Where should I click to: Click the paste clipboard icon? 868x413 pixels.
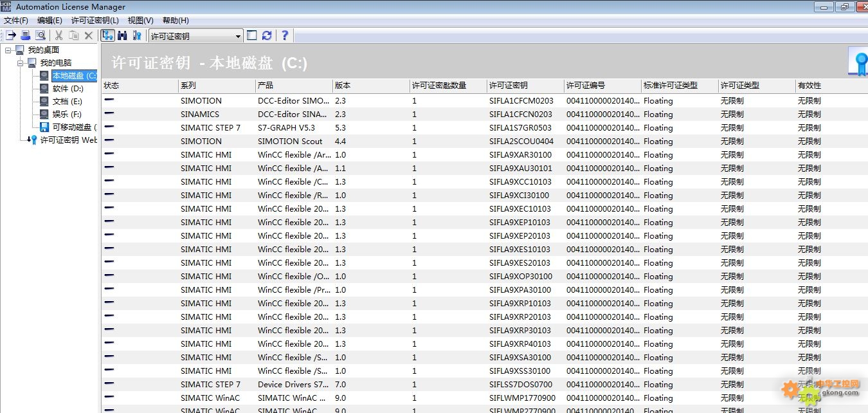[74, 35]
